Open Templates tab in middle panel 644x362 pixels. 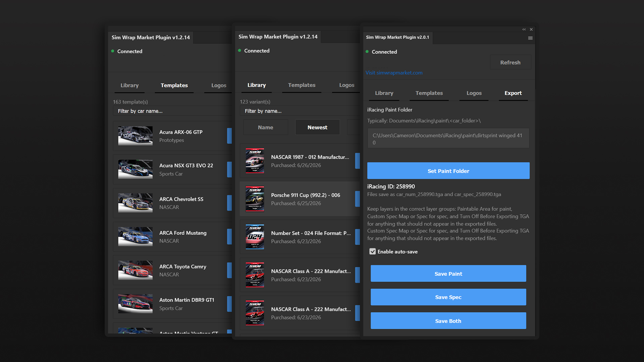click(x=302, y=85)
